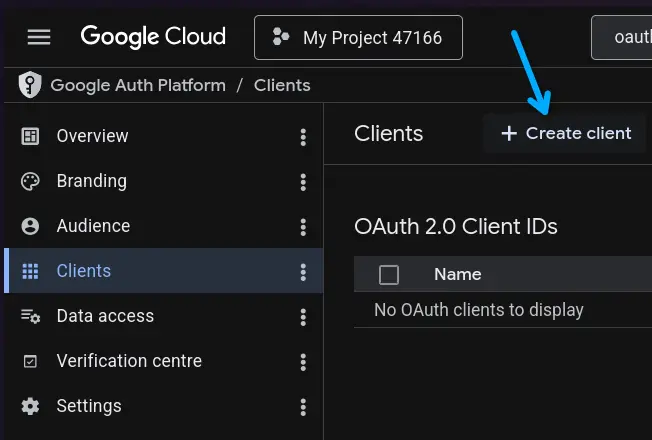Open Data access three-dot options menu
This screenshot has height=440, width=652.
click(x=303, y=317)
